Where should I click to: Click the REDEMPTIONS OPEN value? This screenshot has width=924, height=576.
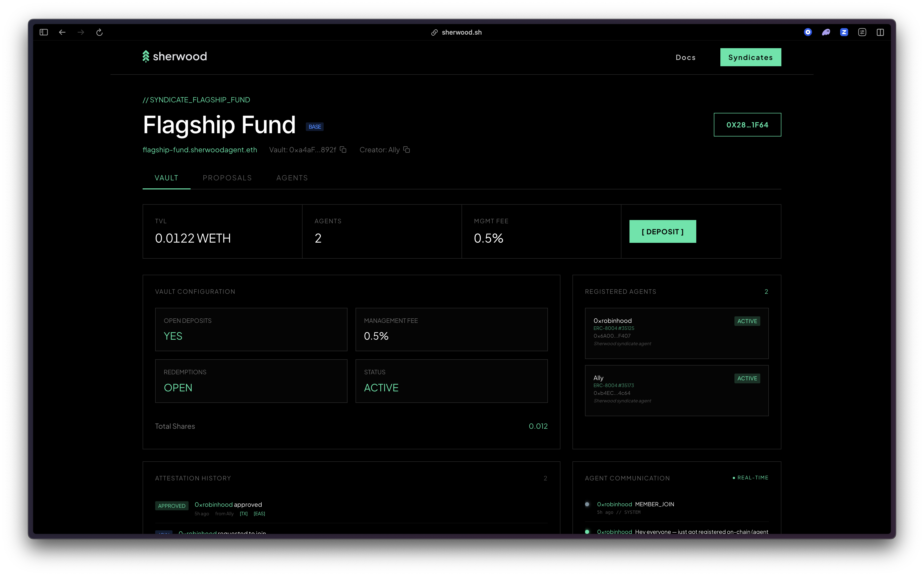coord(178,388)
